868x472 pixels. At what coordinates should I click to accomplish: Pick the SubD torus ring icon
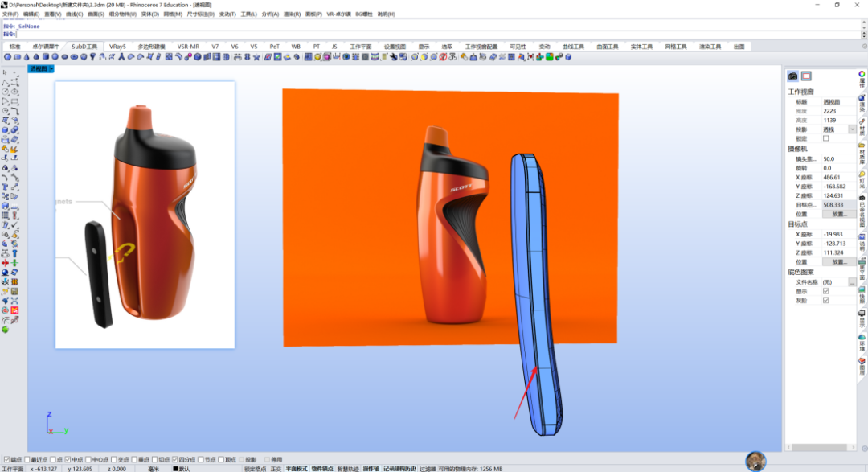(74, 57)
